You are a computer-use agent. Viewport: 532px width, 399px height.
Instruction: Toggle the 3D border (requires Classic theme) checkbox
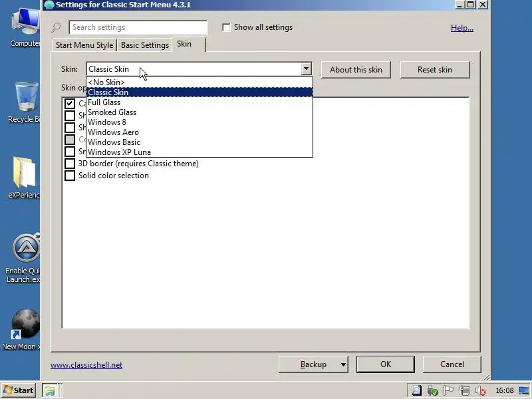[70, 164]
